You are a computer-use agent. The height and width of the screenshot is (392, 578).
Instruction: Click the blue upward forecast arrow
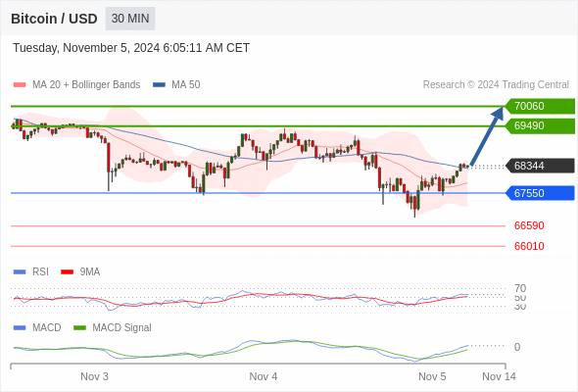[x=487, y=135]
